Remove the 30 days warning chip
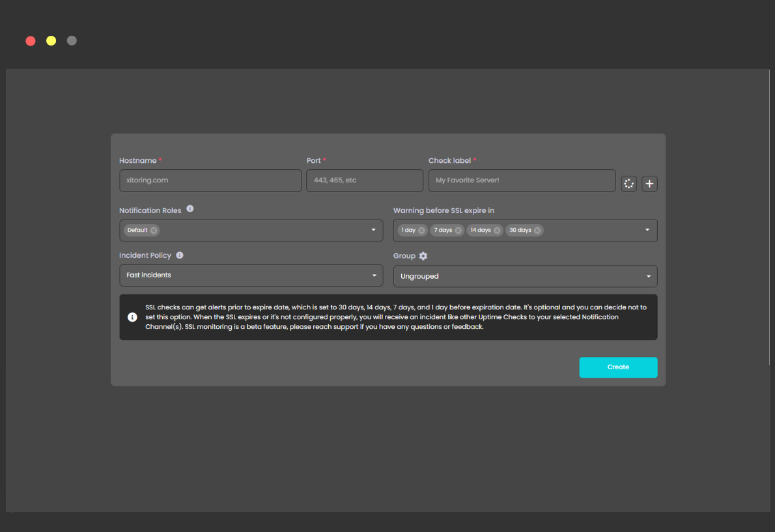This screenshot has width=775, height=532. (x=537, y=231)
